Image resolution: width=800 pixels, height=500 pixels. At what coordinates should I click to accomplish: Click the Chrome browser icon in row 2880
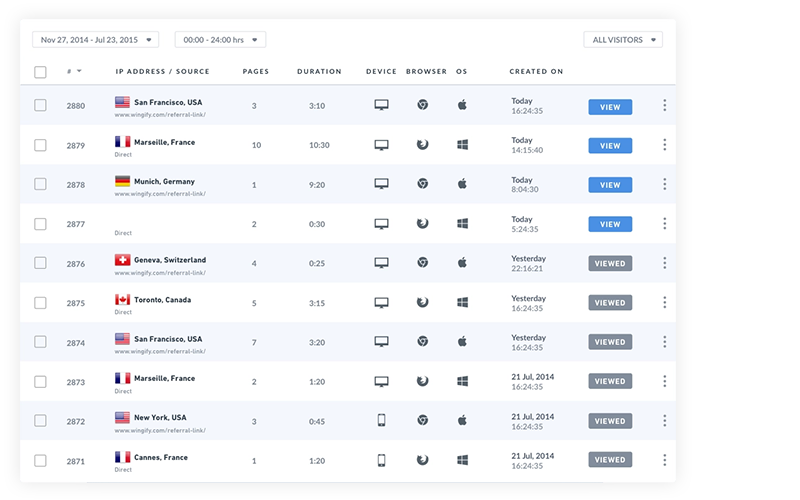pos(423,105)
